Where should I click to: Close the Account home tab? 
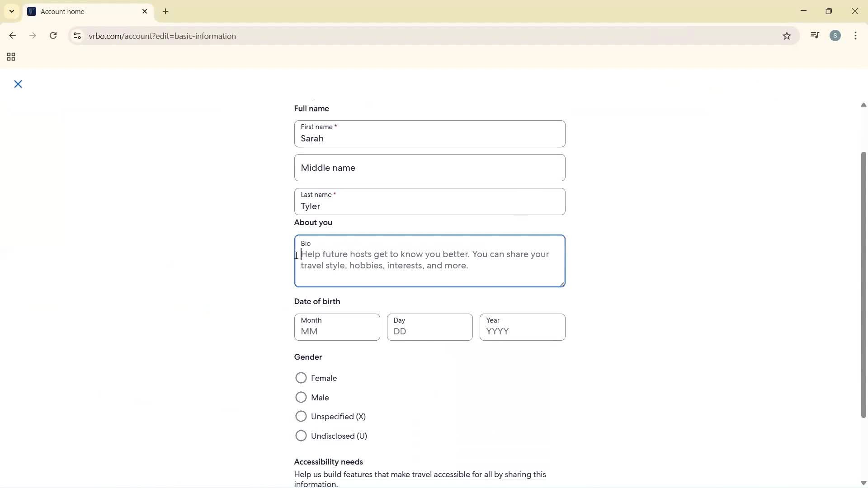coord(145,11)
